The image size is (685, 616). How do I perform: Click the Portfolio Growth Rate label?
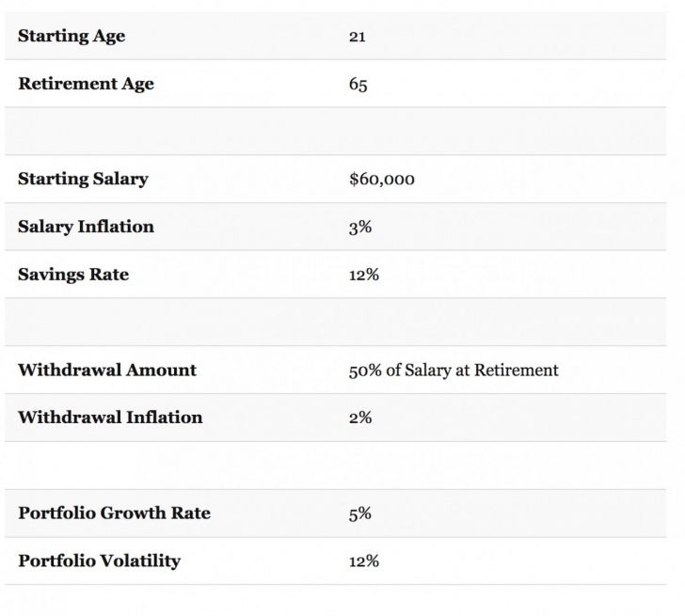[114, 513]
